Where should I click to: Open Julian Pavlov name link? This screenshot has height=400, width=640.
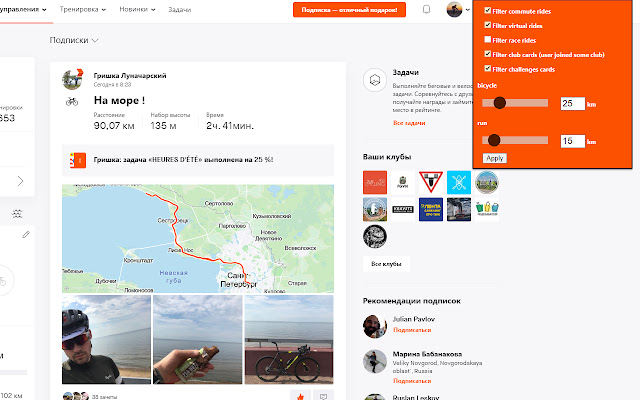click(x=414, y=319)
